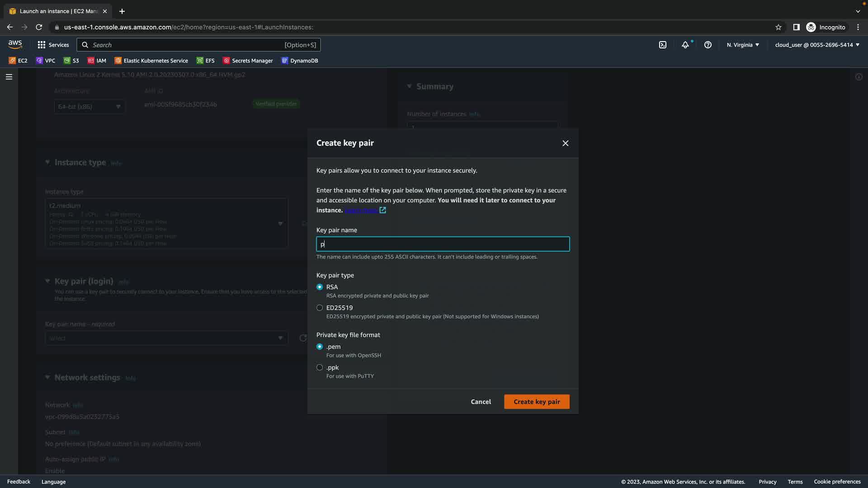Screen dimensions: 868x488
Task: Click the help question mark icon
Action: click(x=708, y=45)
